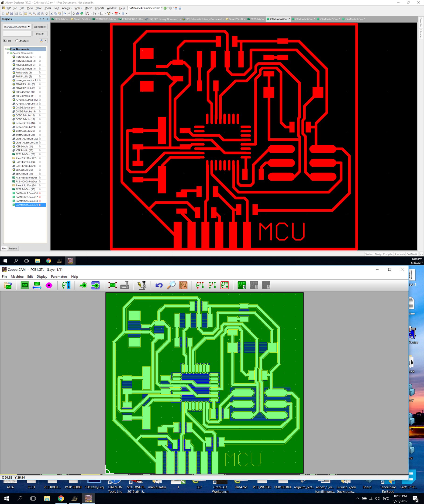Click Altium undo arrow icon

[65, 14]
